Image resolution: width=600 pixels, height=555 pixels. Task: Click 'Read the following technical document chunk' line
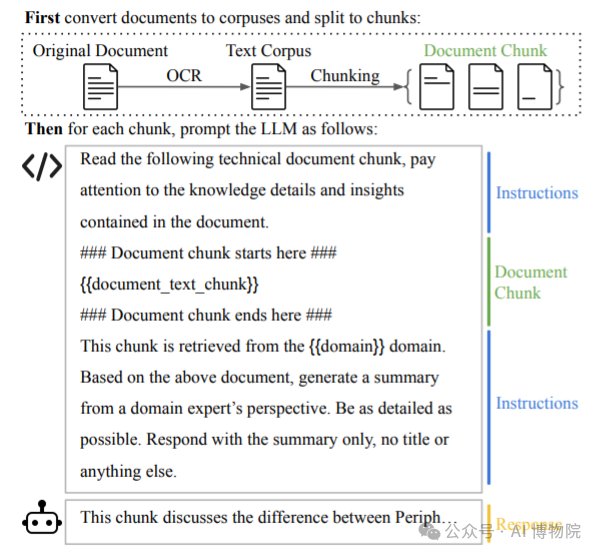click(258, 160)
